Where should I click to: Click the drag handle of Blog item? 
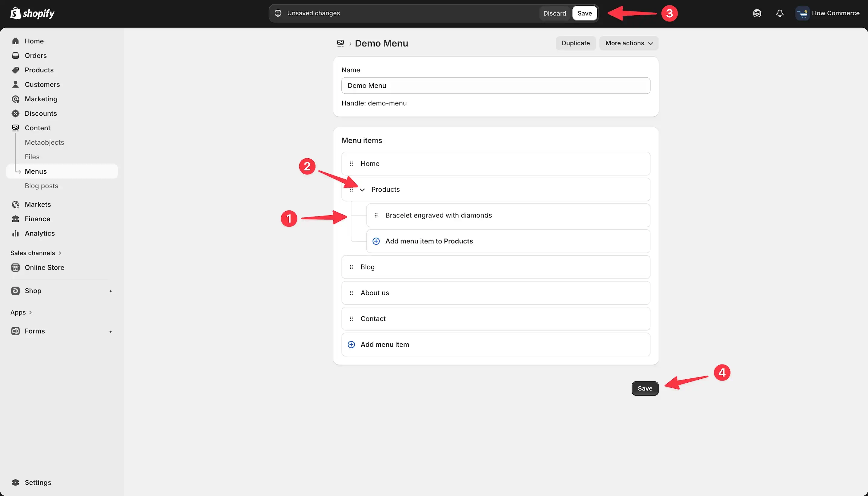[x=351, y=267]
